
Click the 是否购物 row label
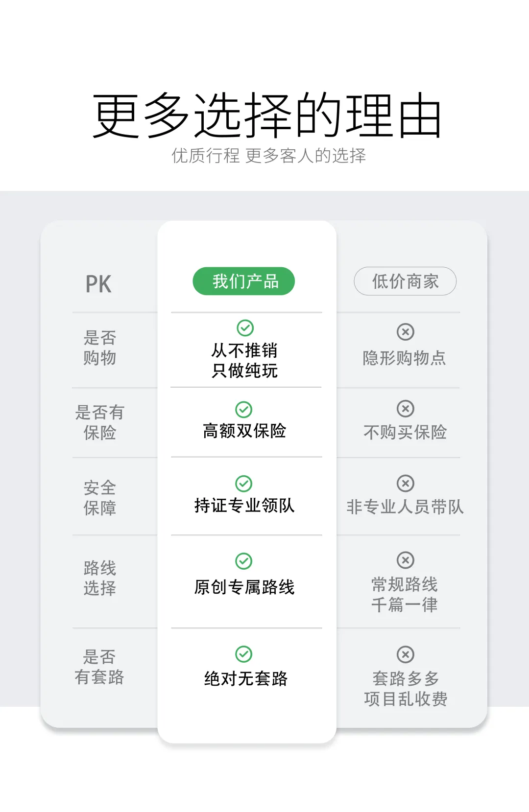[x=99, y=348]
